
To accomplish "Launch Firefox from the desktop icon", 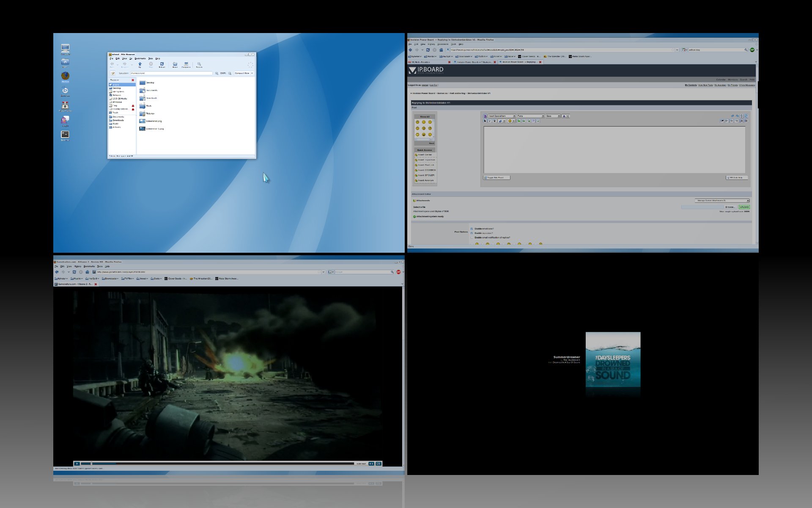I will tap(65, 77).
